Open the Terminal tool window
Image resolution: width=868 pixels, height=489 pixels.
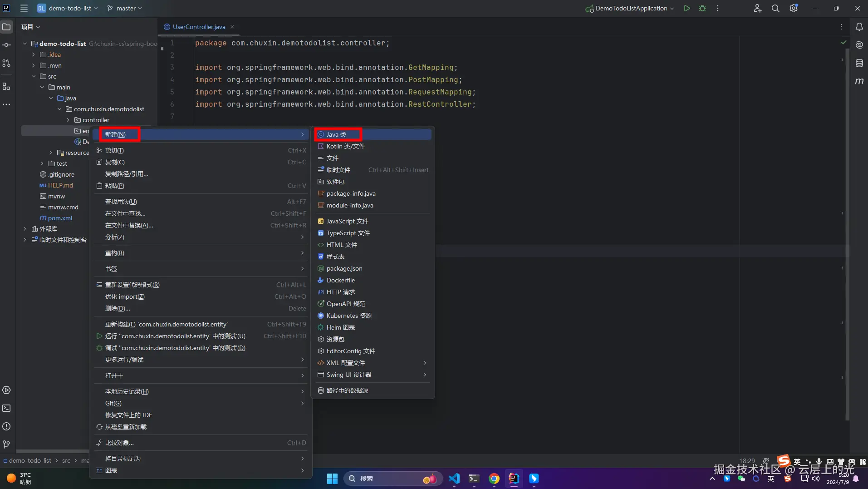(6, 408)
